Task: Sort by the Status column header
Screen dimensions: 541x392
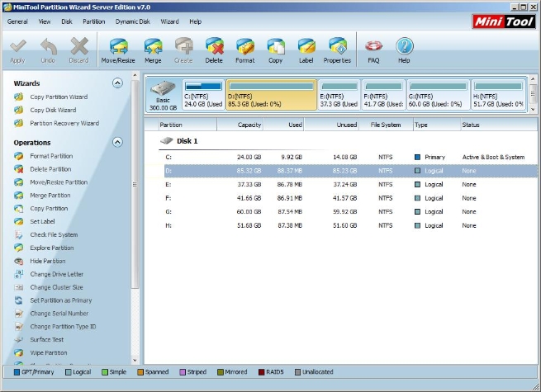Action: [499, 125]
